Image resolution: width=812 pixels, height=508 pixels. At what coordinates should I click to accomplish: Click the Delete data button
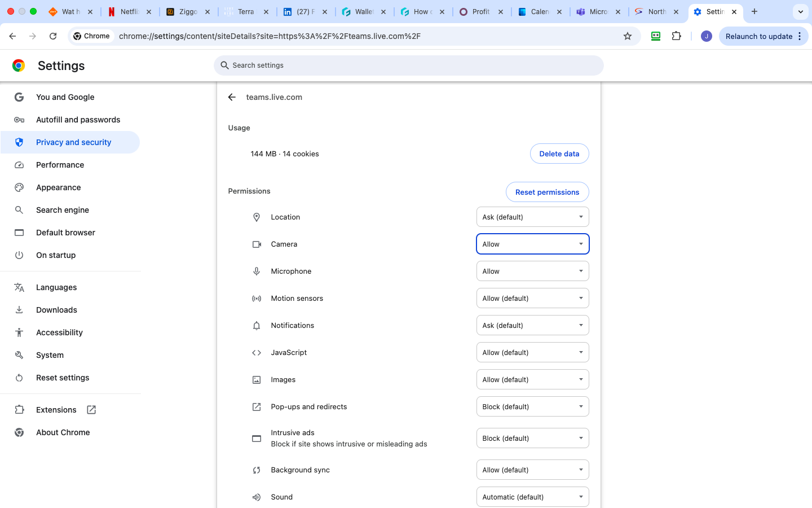[559, 154]
